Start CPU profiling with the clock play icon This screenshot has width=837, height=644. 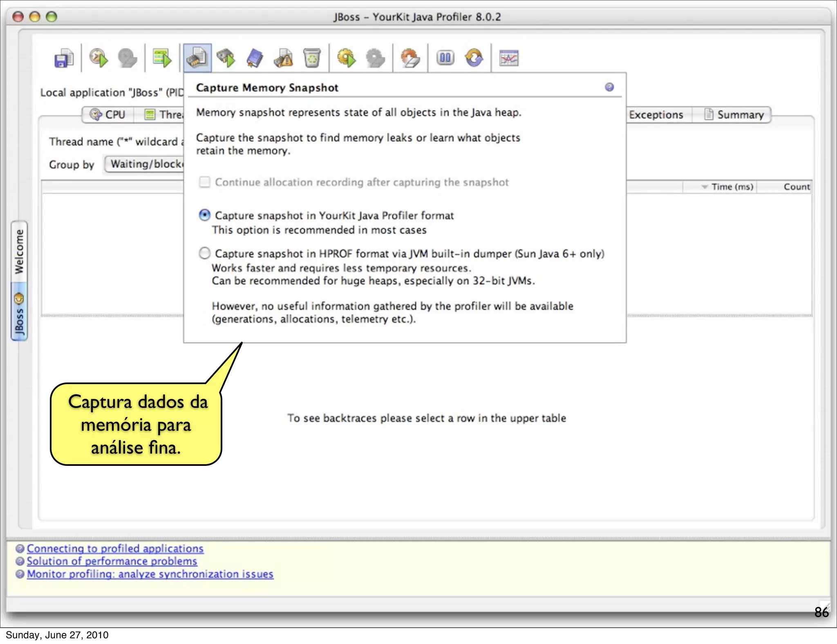[98, 58]
